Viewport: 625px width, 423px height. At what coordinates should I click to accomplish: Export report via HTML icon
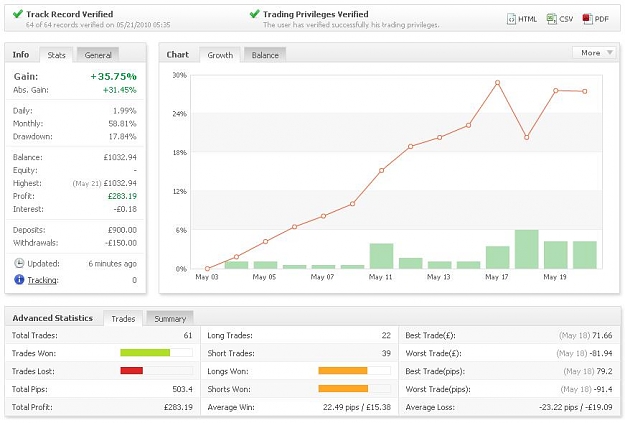511,19
